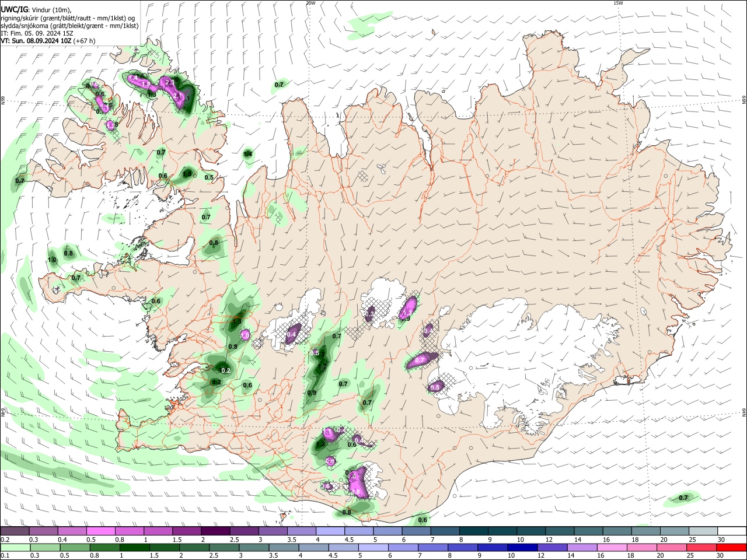Click the '0.8' value on the south coast
This screenshot has height=560, width=747.
[x=346, y=512]
